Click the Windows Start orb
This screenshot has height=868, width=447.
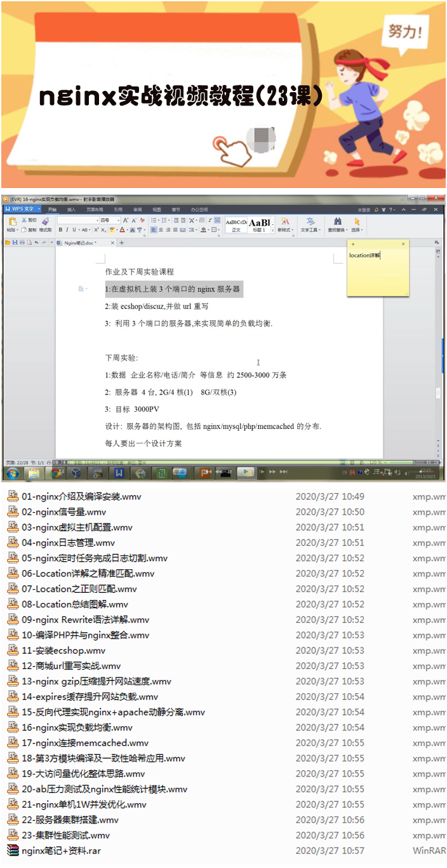(12, 473)
